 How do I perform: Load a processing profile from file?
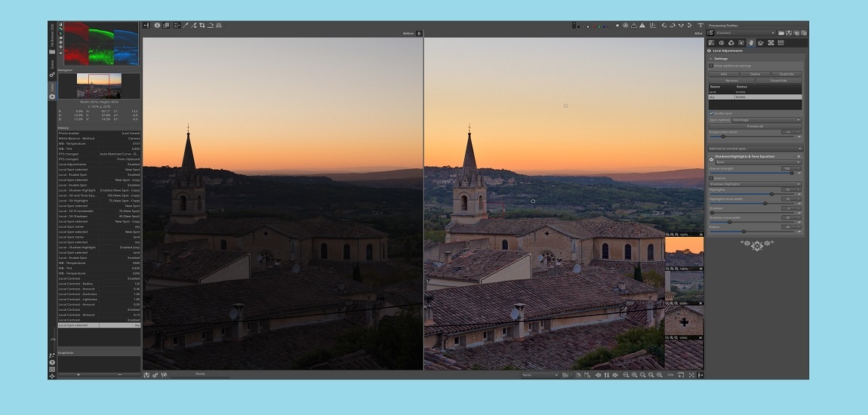[x=781, y=32]
